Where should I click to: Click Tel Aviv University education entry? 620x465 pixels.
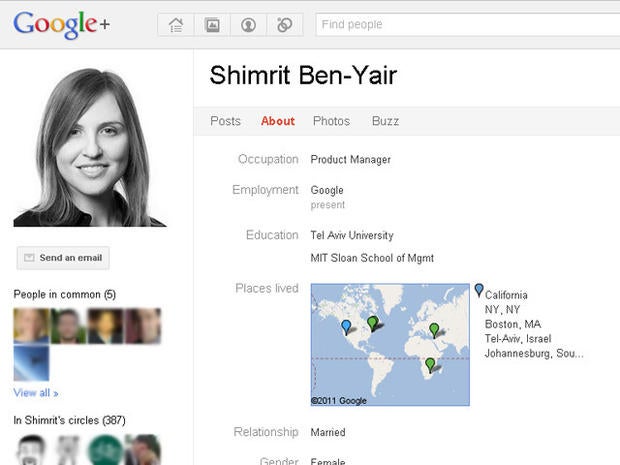[x=352, y=235]
